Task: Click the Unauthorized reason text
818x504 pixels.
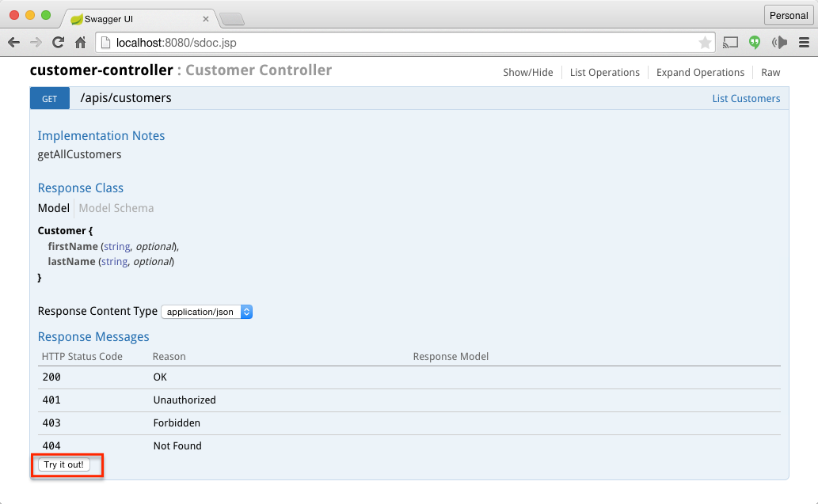Action: (x=185, y=400)
